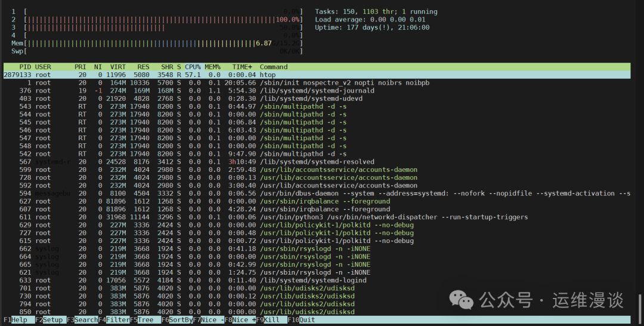The height and width of the screenshot is (326, 644).
Task: Sort by SHR column header
Action: (167, 67)
